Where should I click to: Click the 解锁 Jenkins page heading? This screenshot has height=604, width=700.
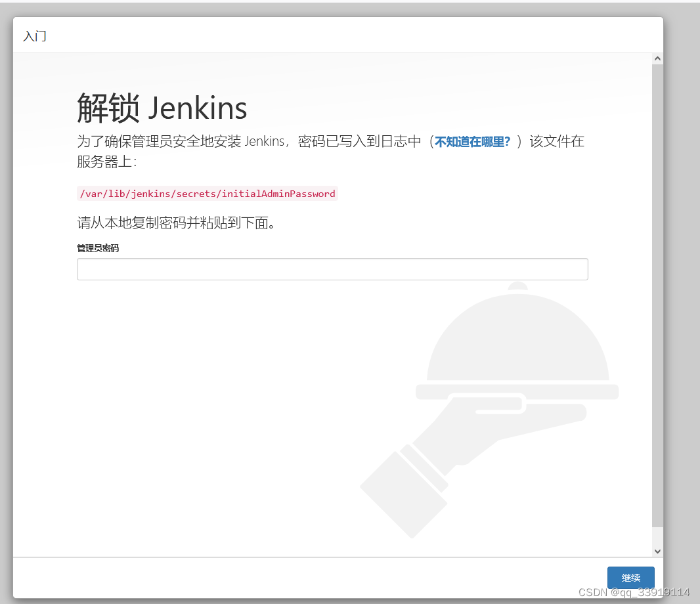point(162,107)
